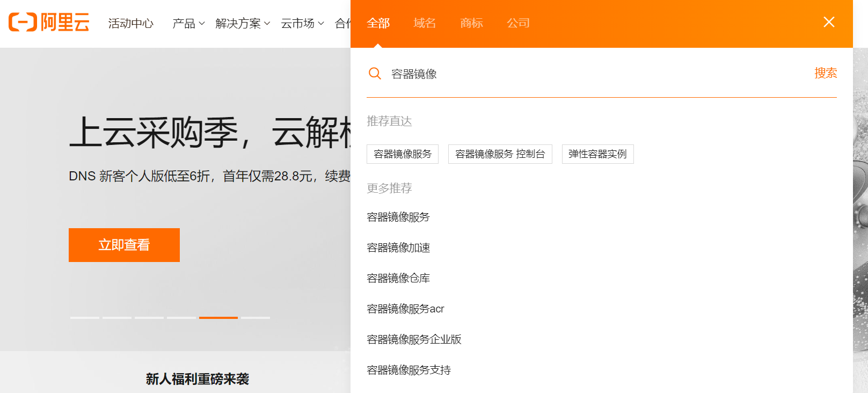Switch to the 商标 search tab
Viewport: 868px width, 393px height.
471,23
